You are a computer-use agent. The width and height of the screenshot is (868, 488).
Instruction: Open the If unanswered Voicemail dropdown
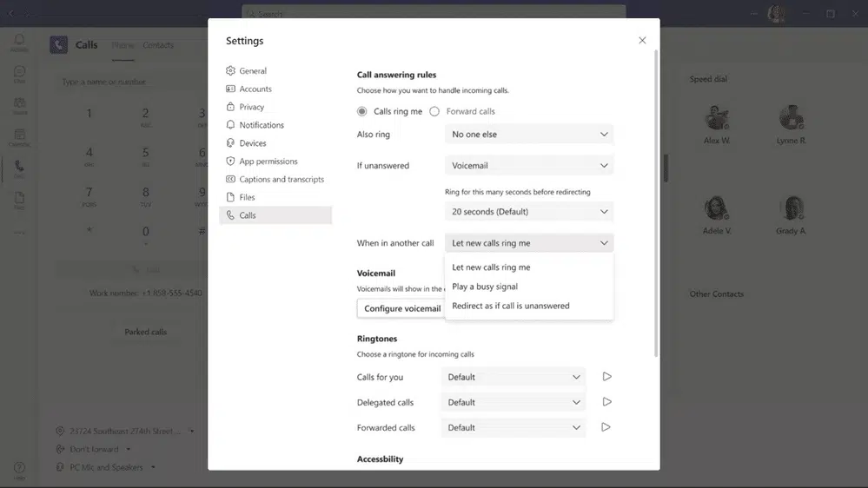pos(528,166)
